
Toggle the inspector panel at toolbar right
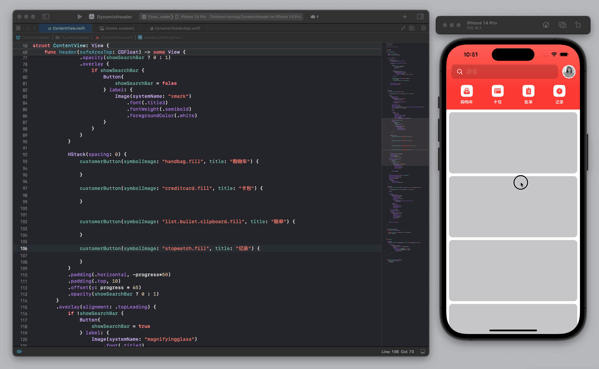coord(420,16)
